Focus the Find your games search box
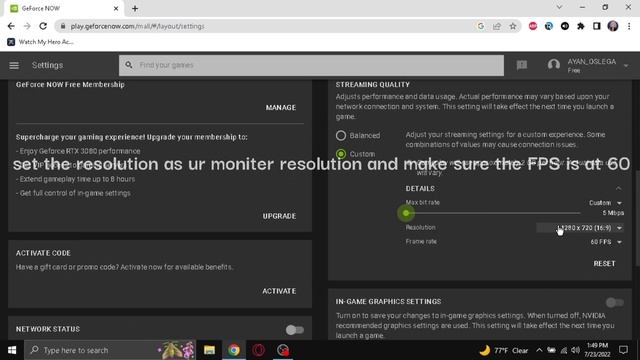 click(311, 65)
